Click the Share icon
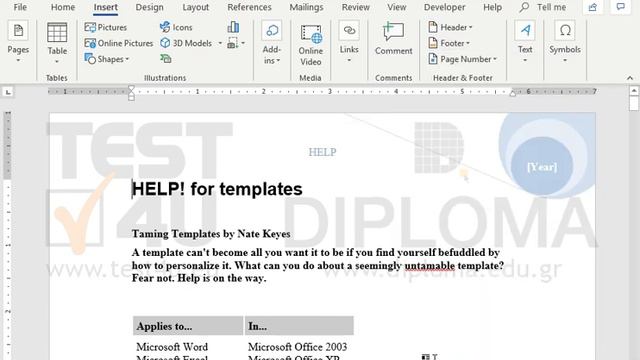Viewport: 640px width, 360px height. pyautogui.click(x=593, y=7)
